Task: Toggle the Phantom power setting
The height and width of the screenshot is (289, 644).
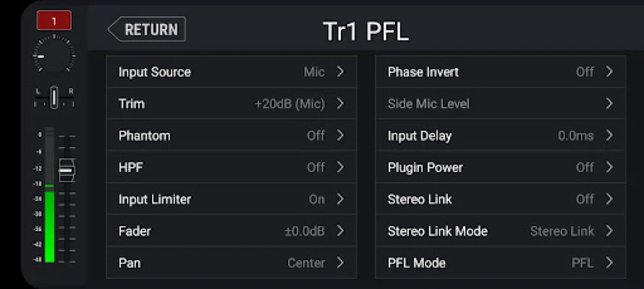Action: coord(231,136)
